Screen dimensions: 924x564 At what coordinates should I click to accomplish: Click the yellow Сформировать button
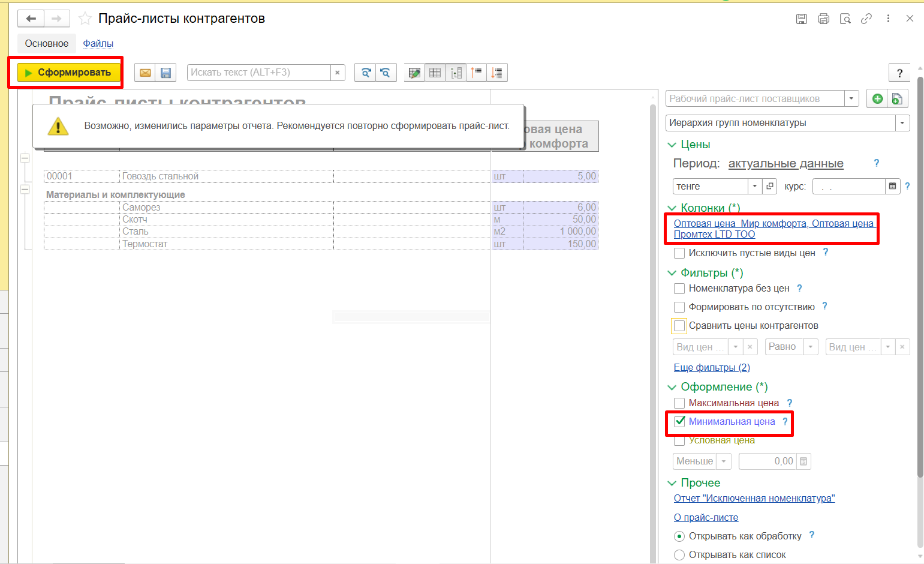(68, 73)
